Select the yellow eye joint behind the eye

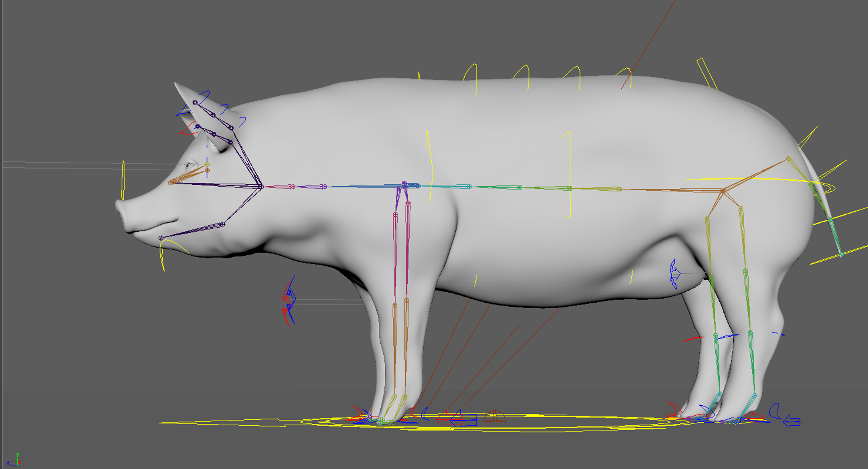point(207,165)
